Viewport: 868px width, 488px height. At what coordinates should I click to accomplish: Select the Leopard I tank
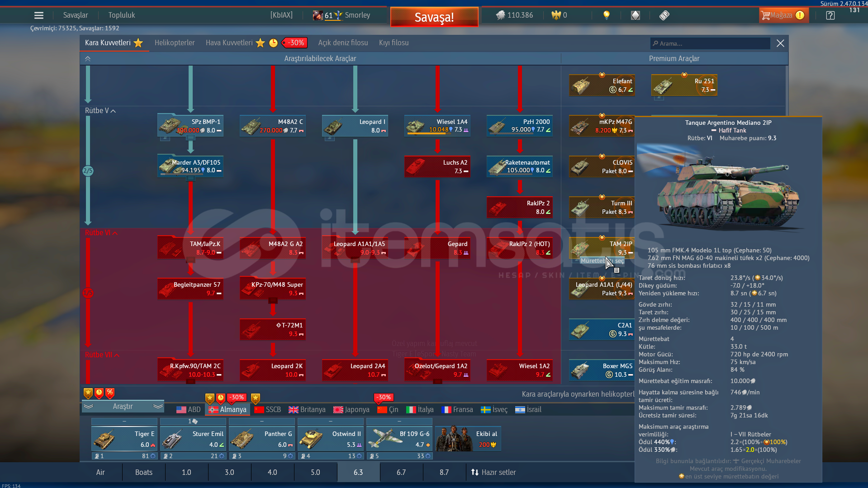[x=355, y=126]
